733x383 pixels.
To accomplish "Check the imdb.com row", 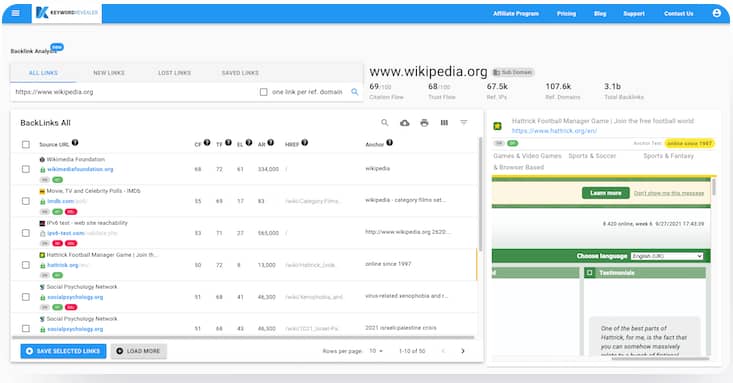I will (x=26, y=201).
